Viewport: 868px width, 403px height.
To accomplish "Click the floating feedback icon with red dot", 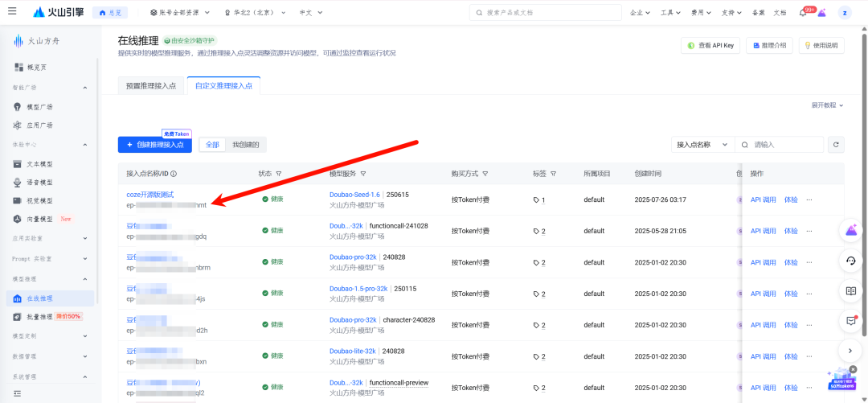I will (x=851, y=320).
